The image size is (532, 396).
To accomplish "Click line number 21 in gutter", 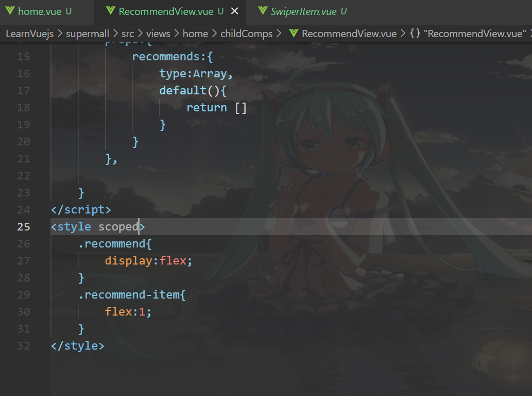I will click(23, 159).
